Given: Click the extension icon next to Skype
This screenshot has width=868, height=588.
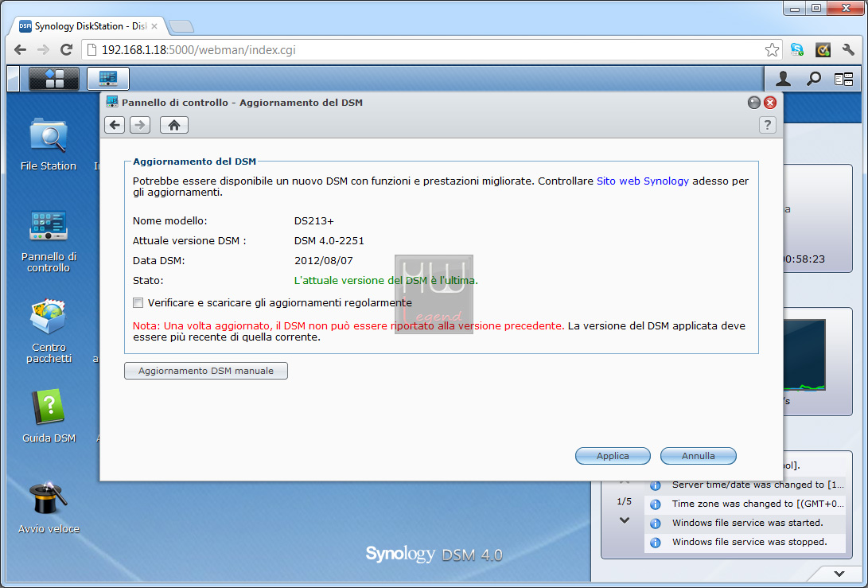Looking at the screenshot, I should 823,50.
